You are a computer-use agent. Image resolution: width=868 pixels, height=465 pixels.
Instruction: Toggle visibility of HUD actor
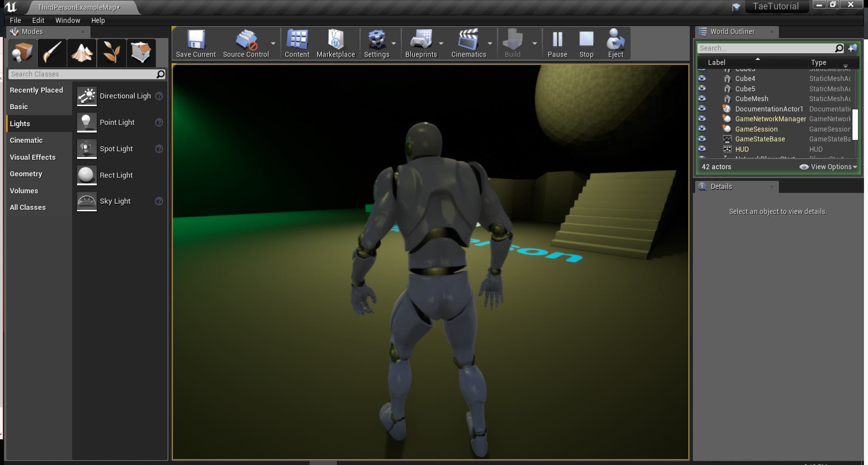[702, 149]
